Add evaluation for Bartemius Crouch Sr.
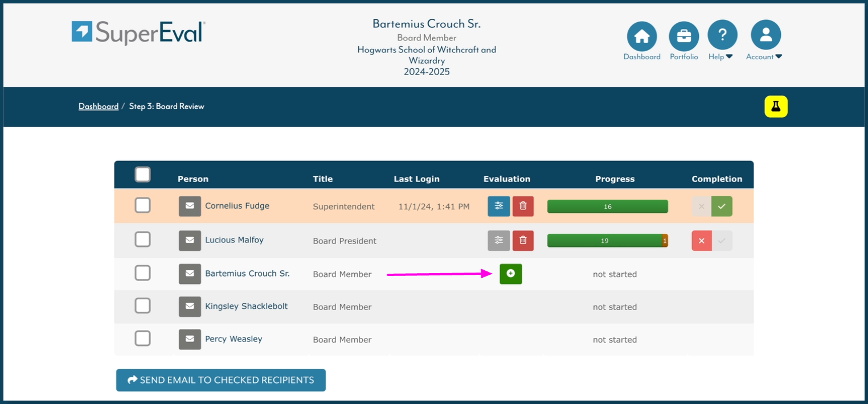Viewport: 868px width, 404px height. click(x=511, y=274)
